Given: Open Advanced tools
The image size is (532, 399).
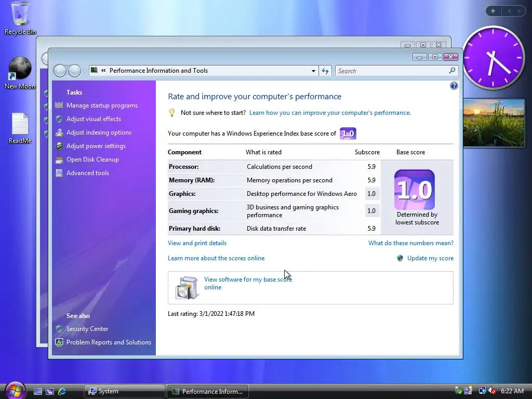Looking at the screenshot, I should 87,173.
